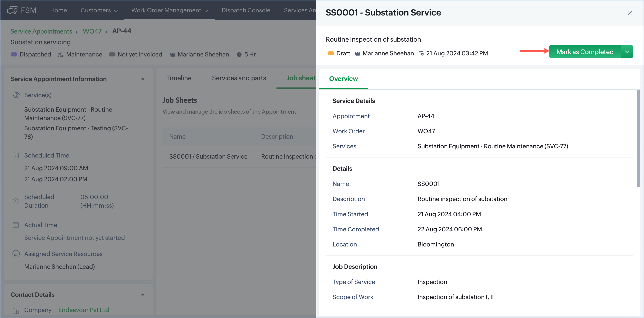Open Mark as Completed dropdown arrow

pyautogui.click(x=627, y=52)
